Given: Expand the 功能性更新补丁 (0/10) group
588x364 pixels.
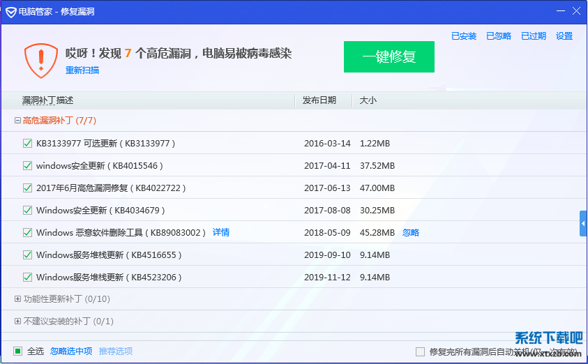Looking at the screenshot, I should [17, 298].
